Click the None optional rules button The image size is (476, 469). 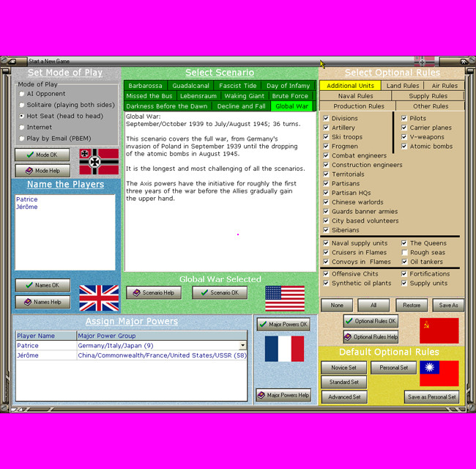[337, 306]
